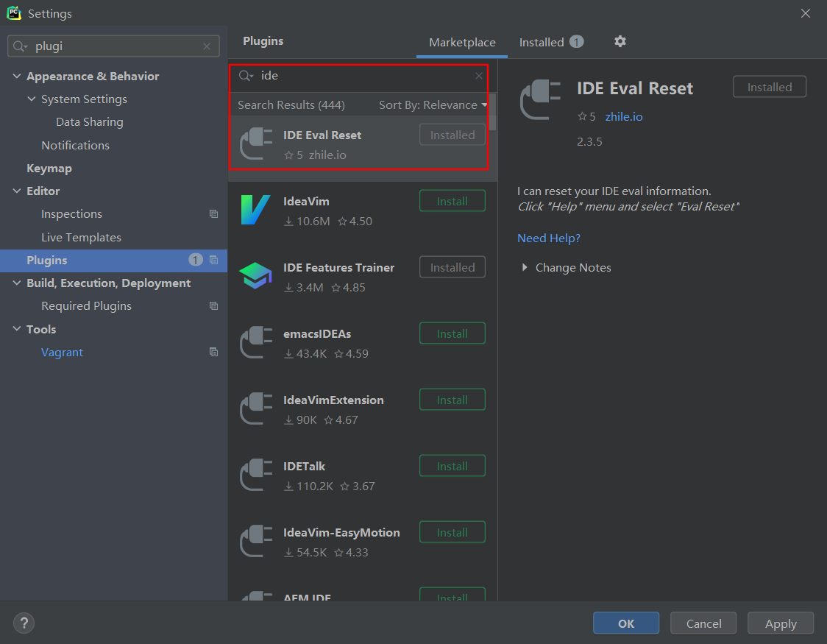Viewport: 827px width, 644px height.
Task: Close the Settings window
Action: pos(806,13)
